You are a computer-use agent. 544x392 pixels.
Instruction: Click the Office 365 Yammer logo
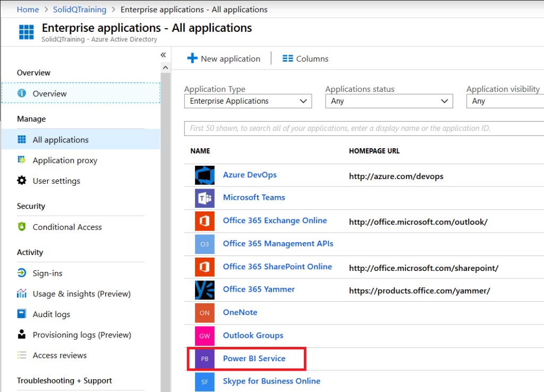coord(205,290)
